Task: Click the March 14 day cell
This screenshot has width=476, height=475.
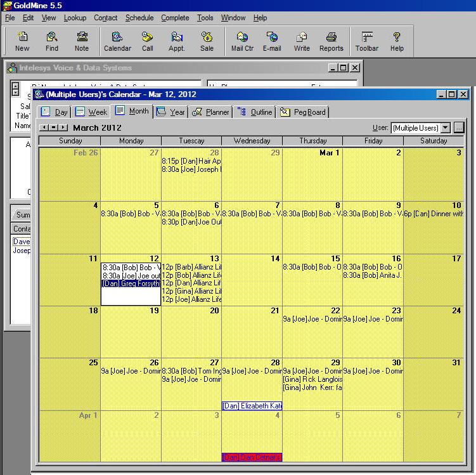Action: [252, 280]
